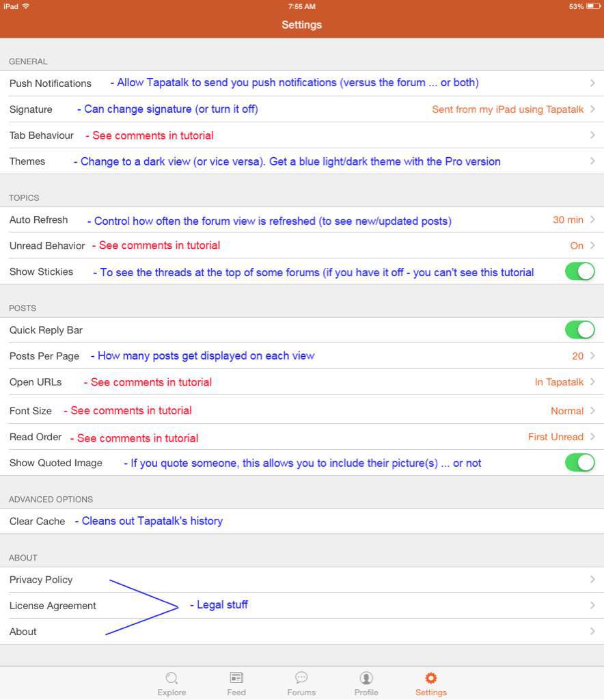The image size is (604, 700).
Task: Disable the Show Quoted Image switch
Action: click(x=580, y=463)
